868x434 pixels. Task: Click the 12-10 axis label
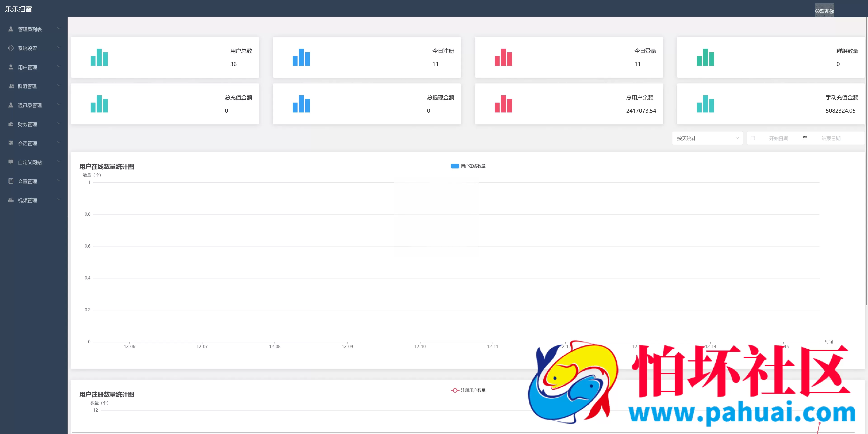[x=420, y=346]
